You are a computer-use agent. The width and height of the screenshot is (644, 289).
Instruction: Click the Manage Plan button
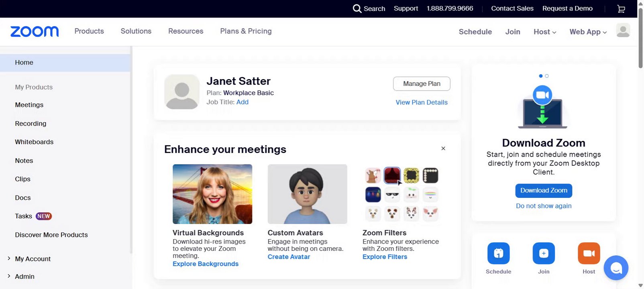(x=422, y=83)
